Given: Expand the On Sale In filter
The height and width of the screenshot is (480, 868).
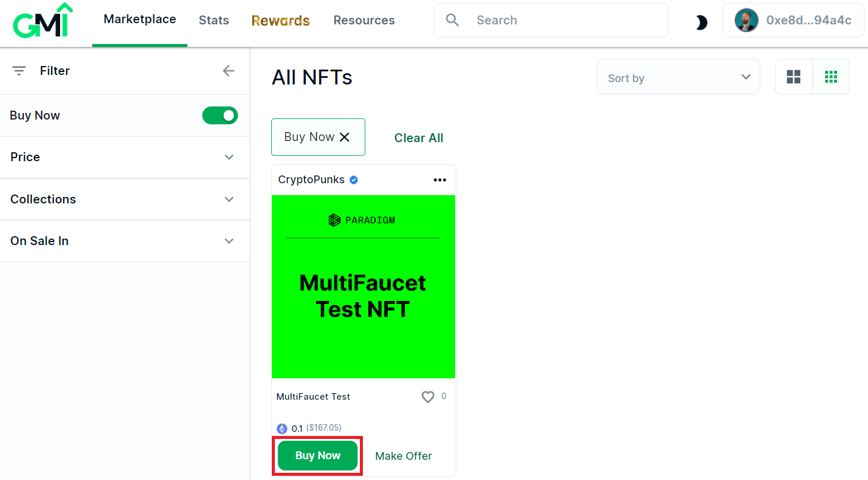Looking at the screenshot, I should [x=125, y=241].
